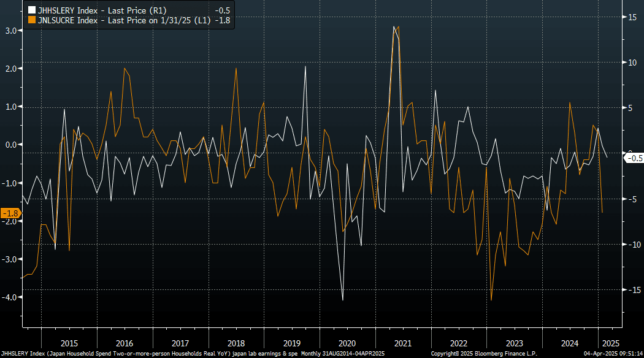Click the 04-Apr-2025 timestamp in the footer
The height and width of the screenshot is (358, 644).
tap(613, 354)
